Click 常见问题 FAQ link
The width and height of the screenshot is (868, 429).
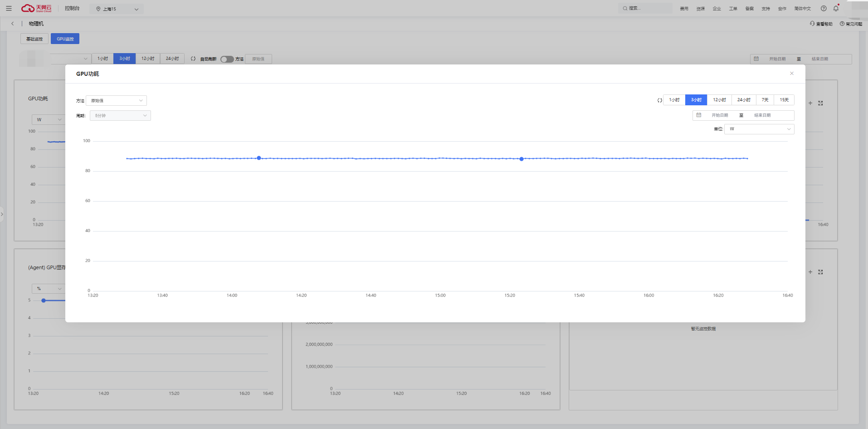(x=851, y=24)
